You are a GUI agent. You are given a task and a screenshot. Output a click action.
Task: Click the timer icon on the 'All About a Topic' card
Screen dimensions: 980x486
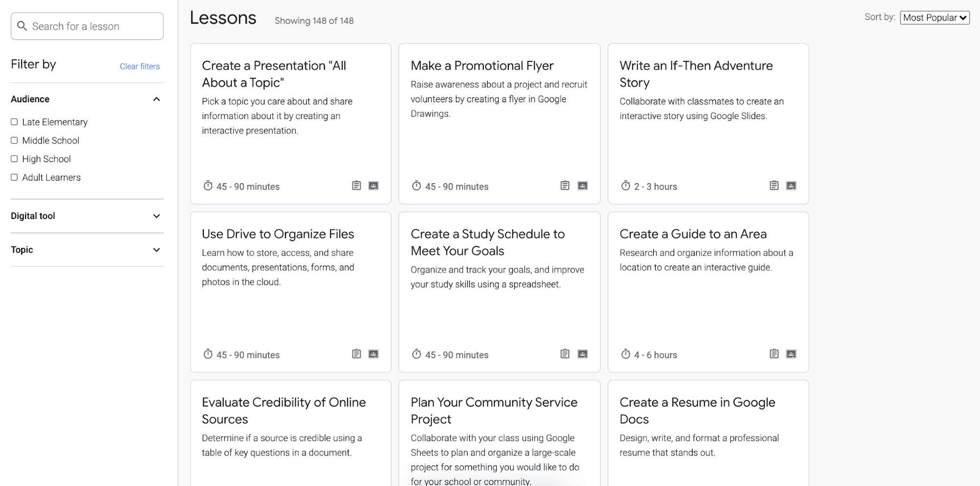(208, 186)
